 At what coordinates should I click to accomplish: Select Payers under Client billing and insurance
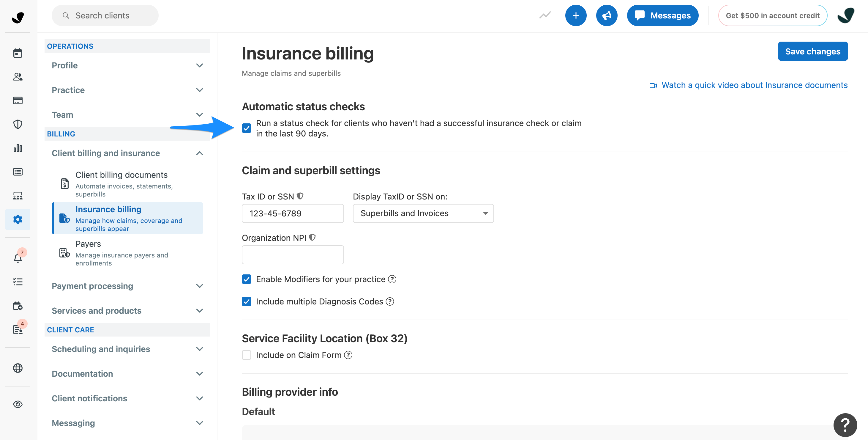click(x=88, y=244)
